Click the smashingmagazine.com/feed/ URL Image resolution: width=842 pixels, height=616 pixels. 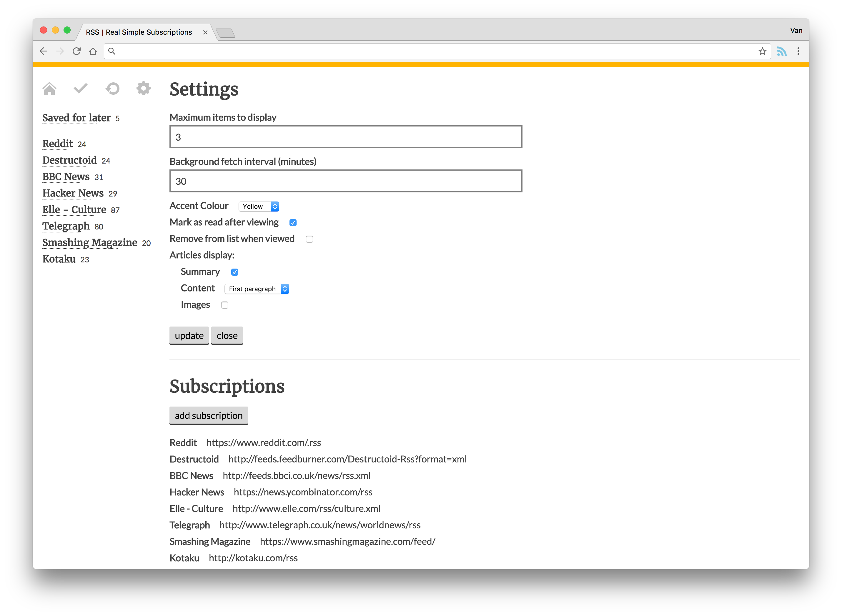(x=347, y=541)
